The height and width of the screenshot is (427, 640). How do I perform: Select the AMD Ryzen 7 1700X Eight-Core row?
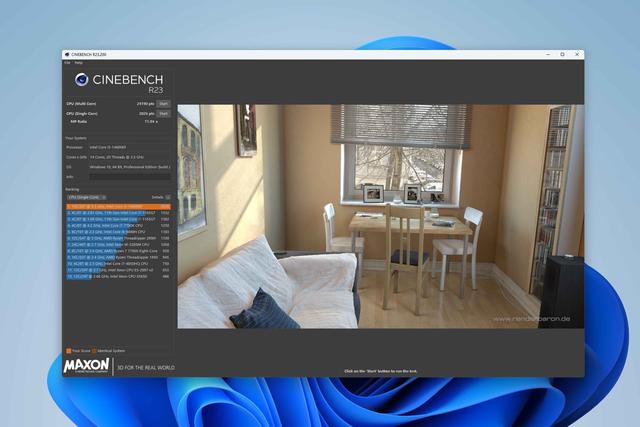118,251
